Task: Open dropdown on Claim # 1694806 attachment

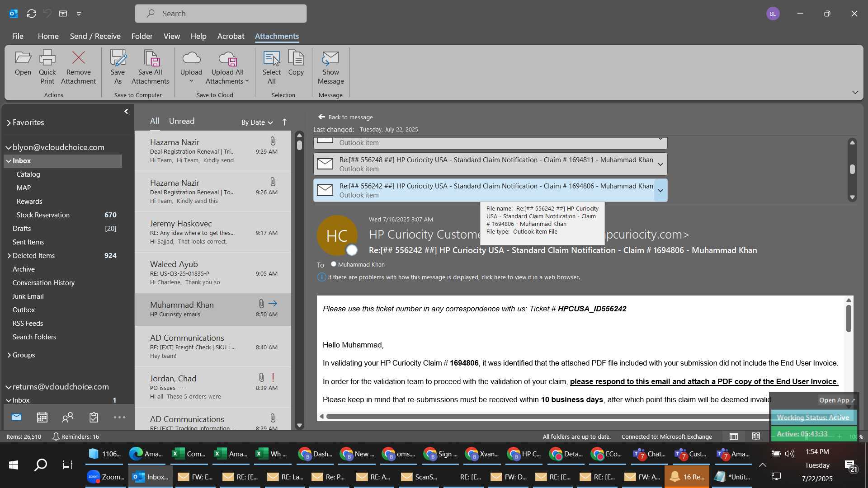Action: 660,191
